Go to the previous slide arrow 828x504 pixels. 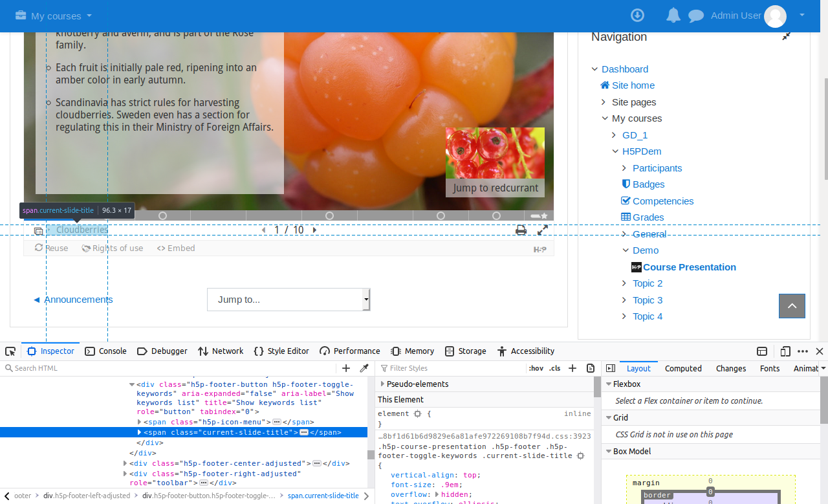coord(263,230)
